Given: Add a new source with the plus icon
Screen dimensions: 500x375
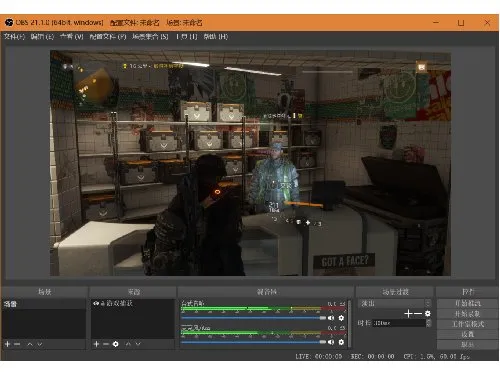Looking at the screenshot, I should point(96,344).
